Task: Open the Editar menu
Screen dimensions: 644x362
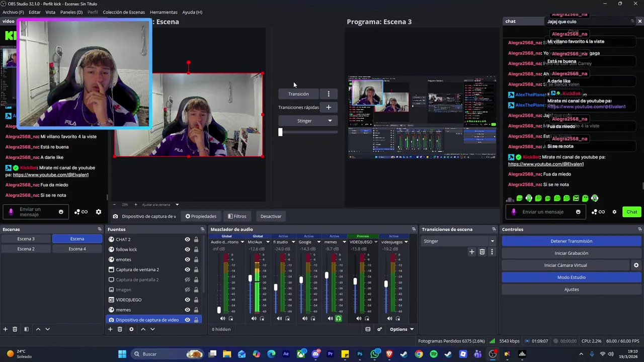Action: [35, 12]
